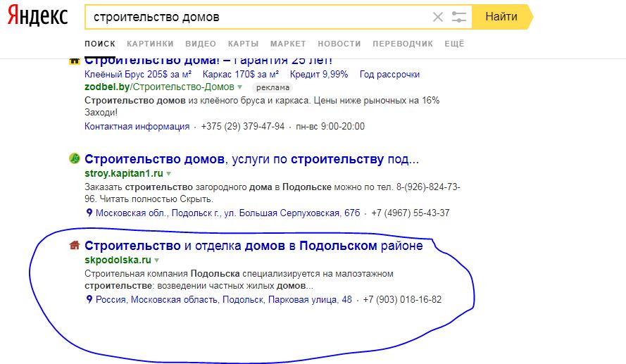Open the Контактная информация link
The image size is (626, 364).
[137, 127]
